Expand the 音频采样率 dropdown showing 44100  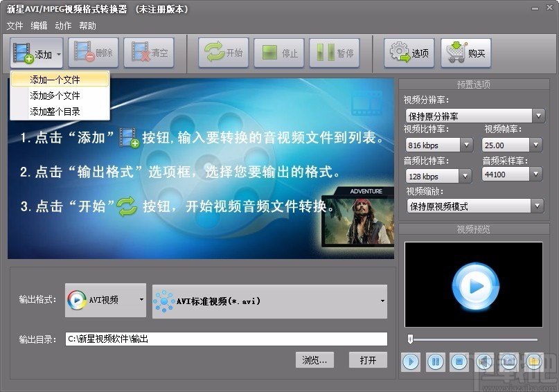tap(536, 175)
